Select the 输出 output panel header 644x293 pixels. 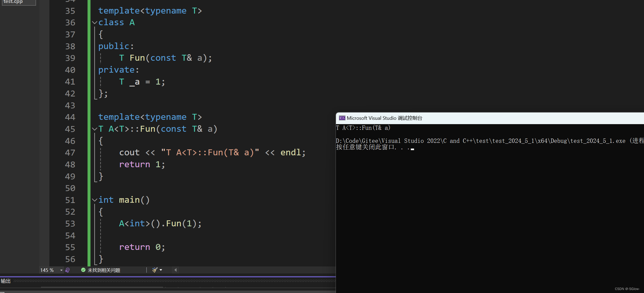pyautogui.click(x=6, y=281)
